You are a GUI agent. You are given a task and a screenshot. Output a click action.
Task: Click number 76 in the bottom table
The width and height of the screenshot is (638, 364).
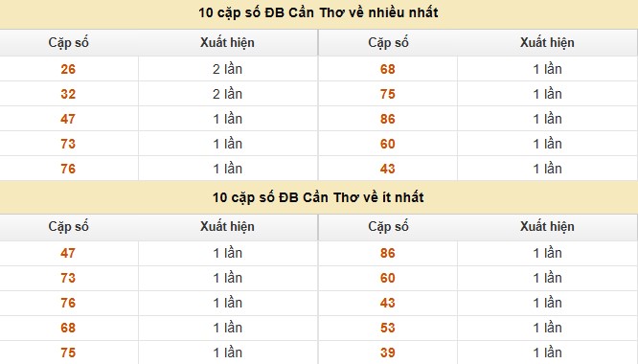tap(68, 303)
